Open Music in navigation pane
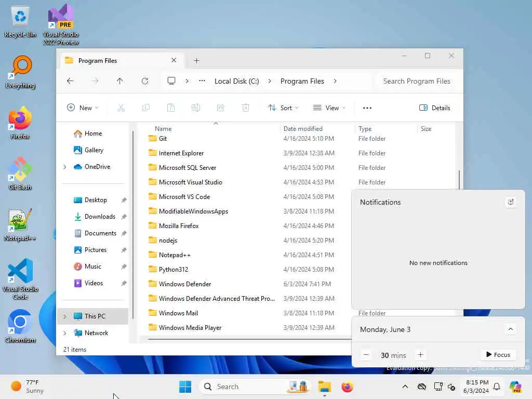 pos(92,267)
